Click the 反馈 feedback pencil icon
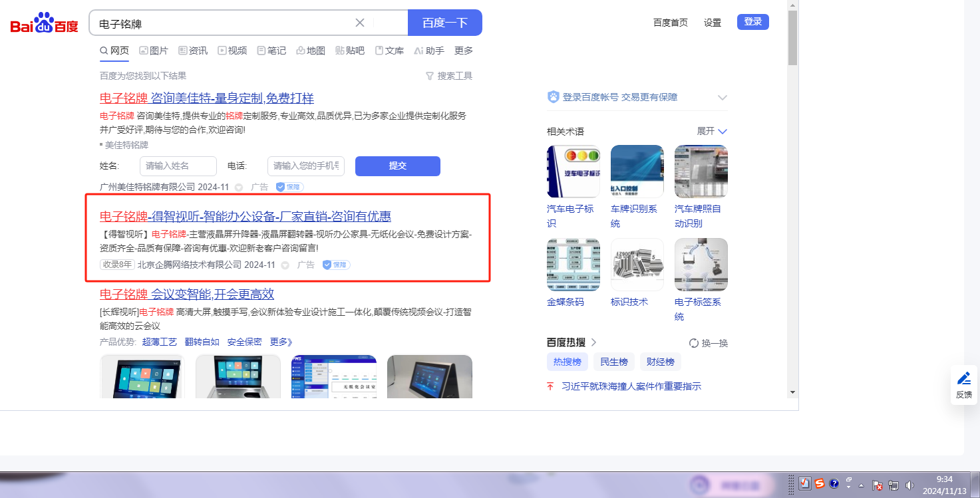The width and height of the screenshot is (980, 498). pyautogui.click(x=964, y=378)
